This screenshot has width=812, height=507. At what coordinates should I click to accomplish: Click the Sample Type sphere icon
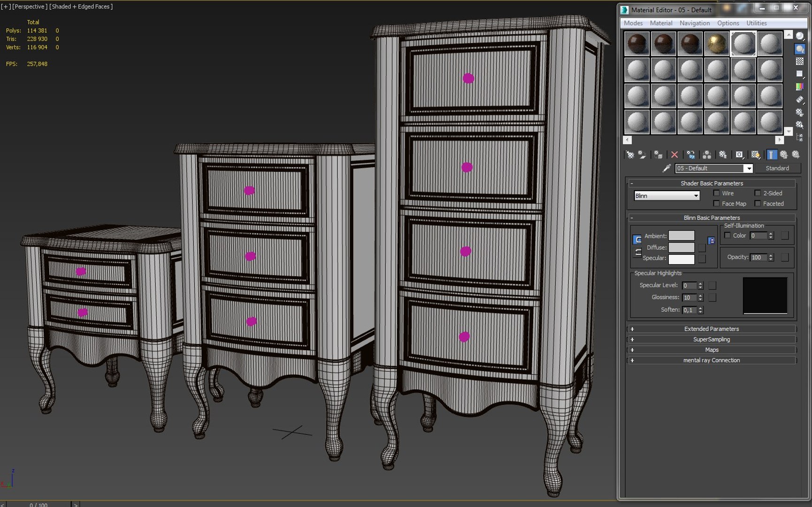(800, 36)
